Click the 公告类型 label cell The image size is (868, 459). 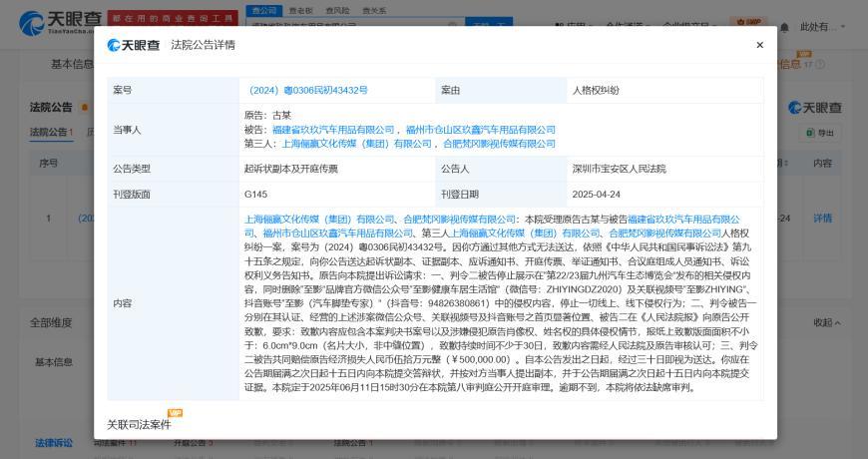pyautogui.click(x=174, y=169)
